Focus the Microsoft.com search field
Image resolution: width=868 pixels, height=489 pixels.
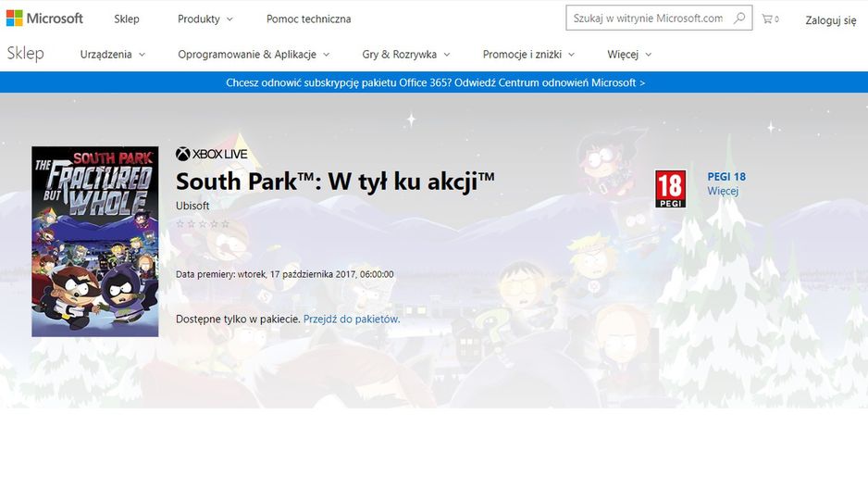click(649, 19)
